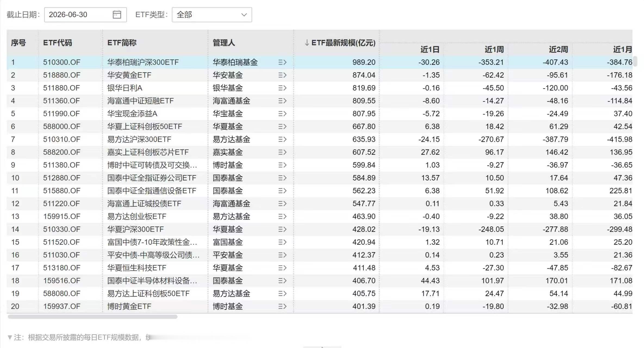Image resolution: width=644 pixels, height=348 pixels.
Task: Select ETF code 511380.OF
Action: [62, 165]
